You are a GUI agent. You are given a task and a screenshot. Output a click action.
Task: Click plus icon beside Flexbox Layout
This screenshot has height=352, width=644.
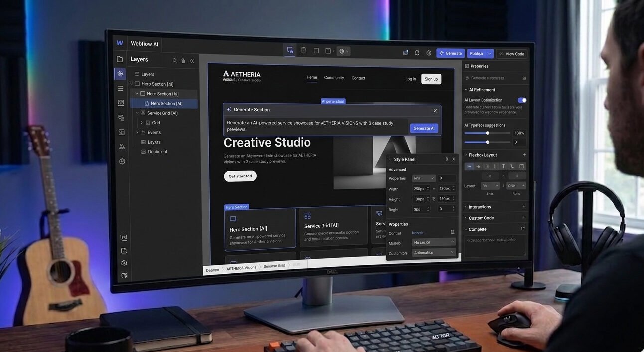pyautogui.click(x=524, y=155)
